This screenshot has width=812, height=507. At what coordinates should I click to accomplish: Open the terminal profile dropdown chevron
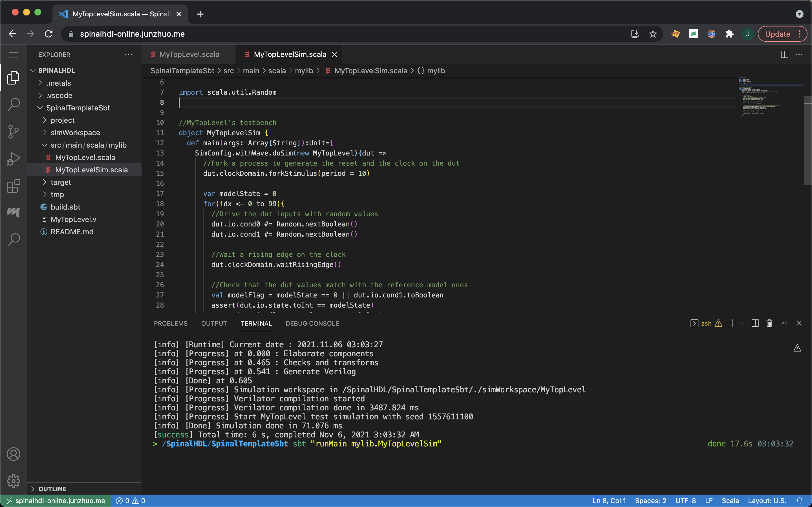click(x=742, y=323)
